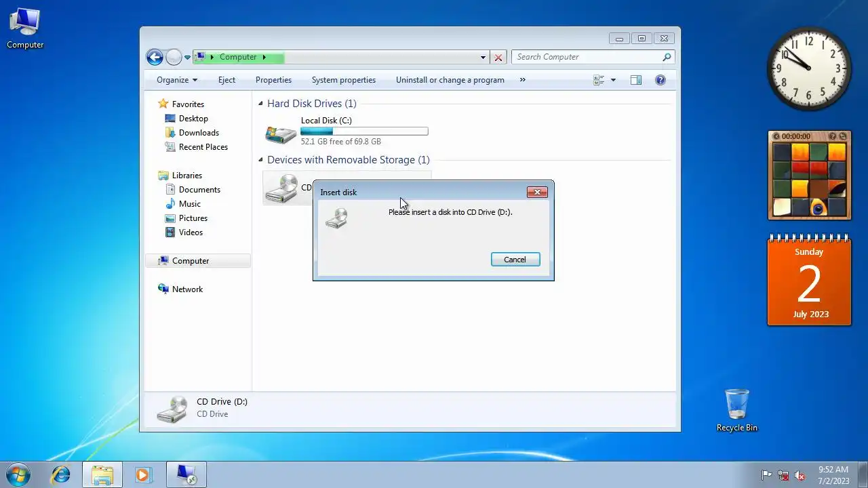Viewport: 868px width, 488px height.
Task: Select Libraries in the navigation pane
Action: coord(186,176)
